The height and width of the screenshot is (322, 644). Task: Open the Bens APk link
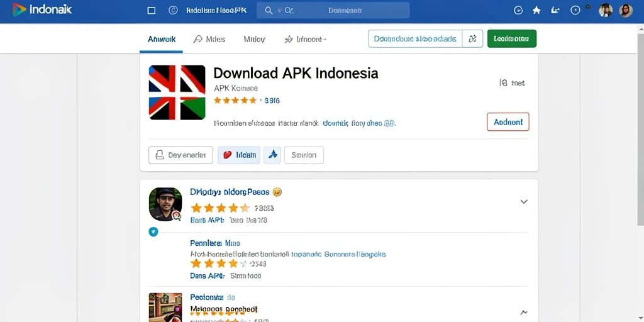[207, 220]
